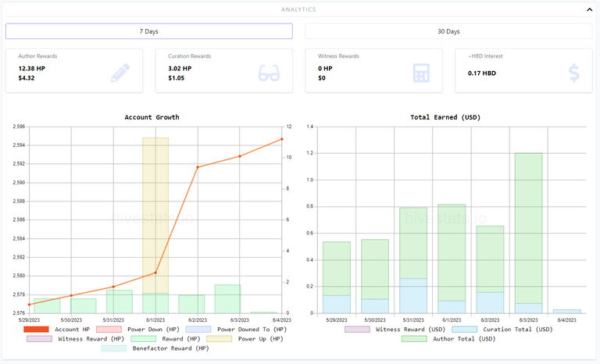Viewport: 600px width, 364px height.
Task: Toggle the Power Up (HP) legend swatch
Action: tap(220, 339)
